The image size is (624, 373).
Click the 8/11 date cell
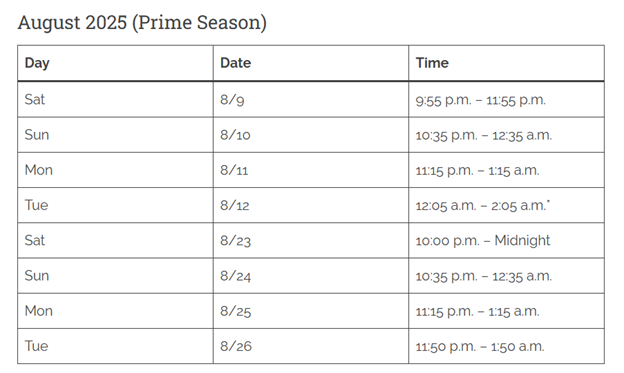tap(311, 170)
